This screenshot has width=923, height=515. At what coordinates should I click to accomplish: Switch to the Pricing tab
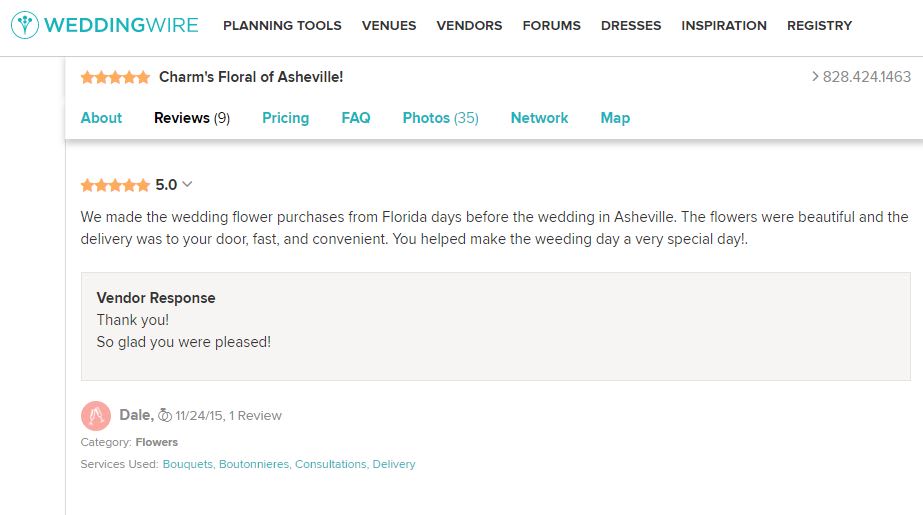coord(285,118)
